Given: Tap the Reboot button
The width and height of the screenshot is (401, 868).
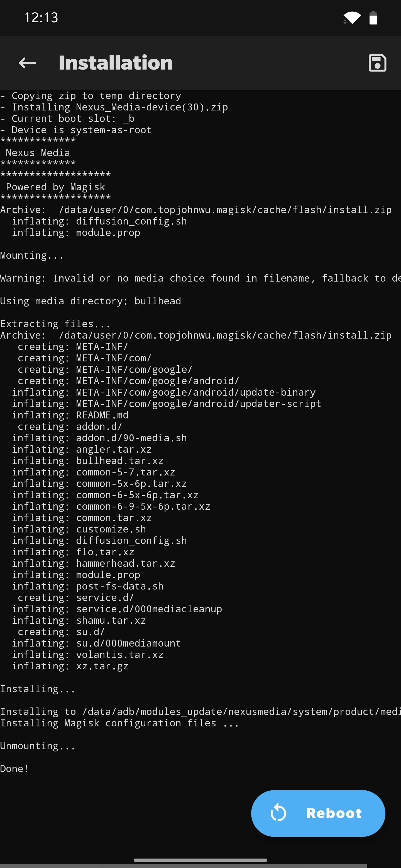Looking at the screenshot, I should coord(318,813).
